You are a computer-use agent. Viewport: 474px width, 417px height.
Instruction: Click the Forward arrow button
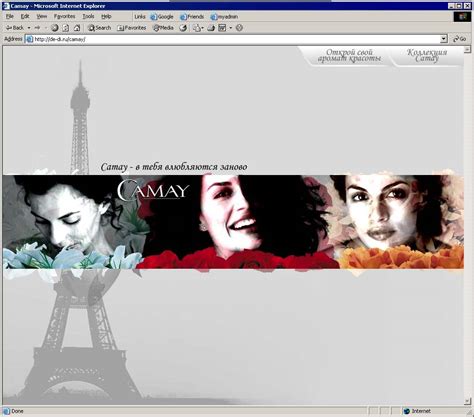[37, 28]
